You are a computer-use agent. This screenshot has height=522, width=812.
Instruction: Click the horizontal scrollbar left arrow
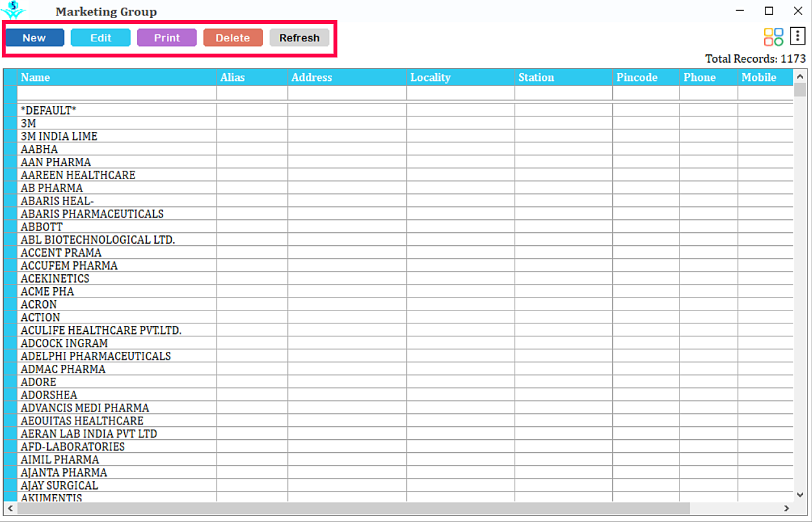coord(10,508)
